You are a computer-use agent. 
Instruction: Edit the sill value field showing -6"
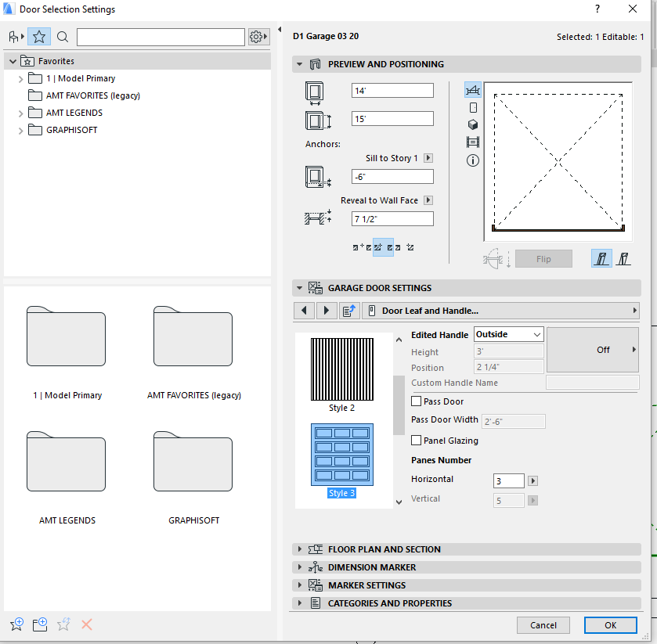[x=392, y=177]
